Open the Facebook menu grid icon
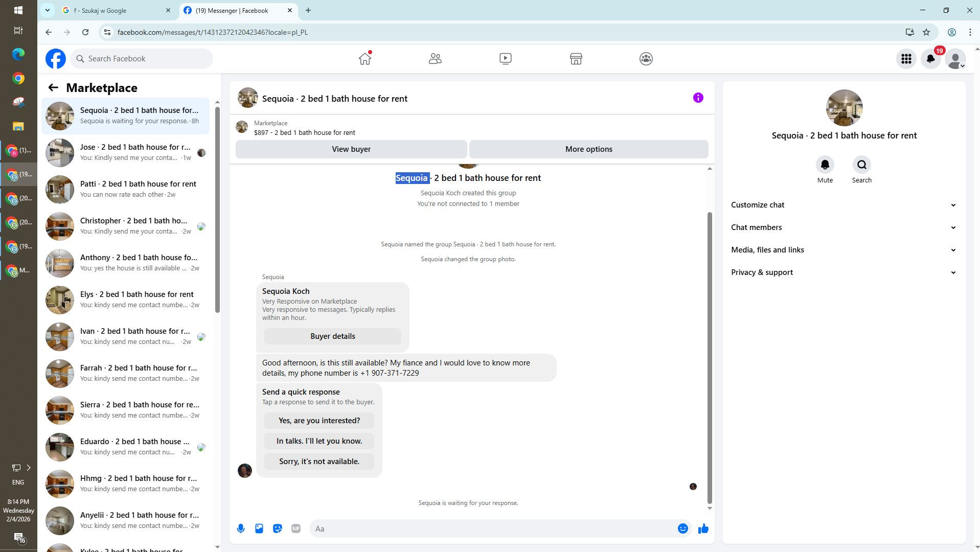Viewport: 980px width, 552px height. click(x=906, y=59)
